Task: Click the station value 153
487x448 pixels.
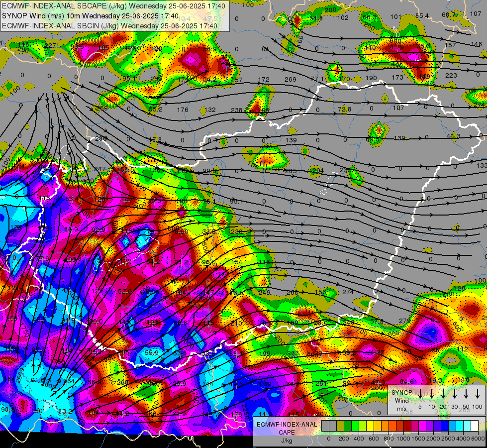Action: tap(320, 292)
